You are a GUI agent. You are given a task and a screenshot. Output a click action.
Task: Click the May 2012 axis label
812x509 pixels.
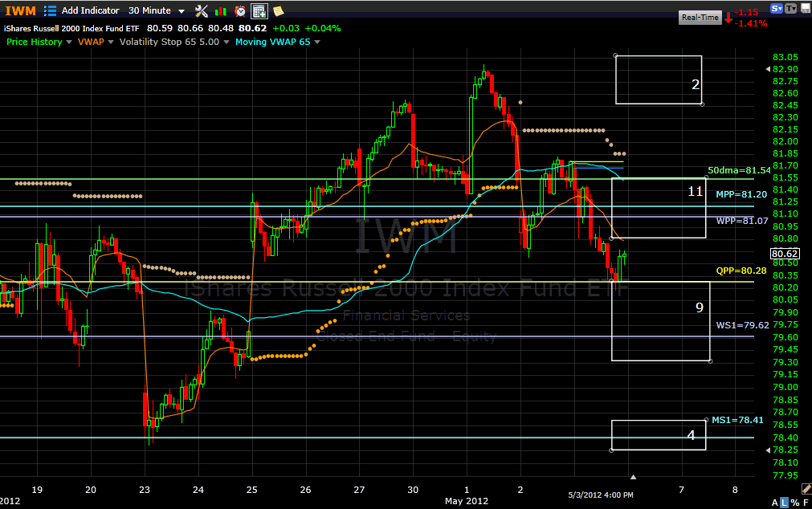click(x=466, y=501)
